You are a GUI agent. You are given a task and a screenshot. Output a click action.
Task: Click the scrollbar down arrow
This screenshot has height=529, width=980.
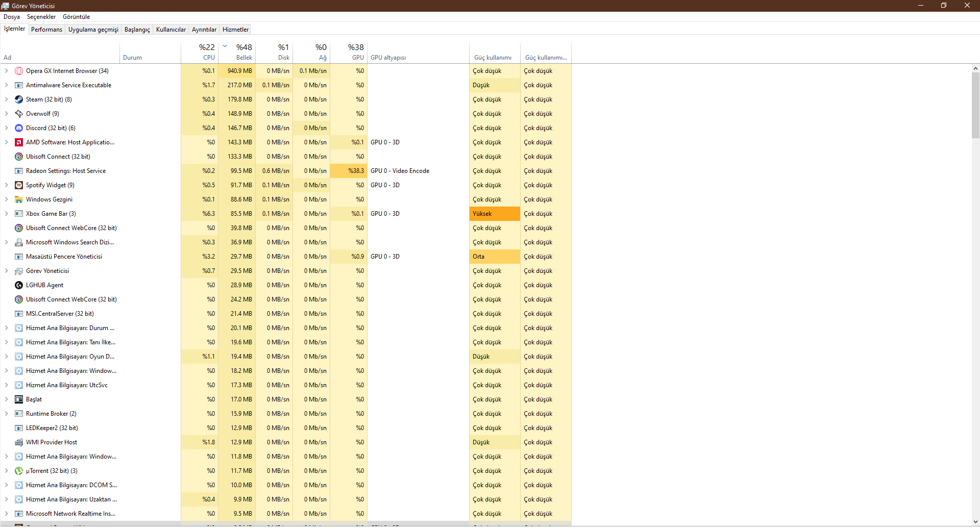[x=975, y=522]
